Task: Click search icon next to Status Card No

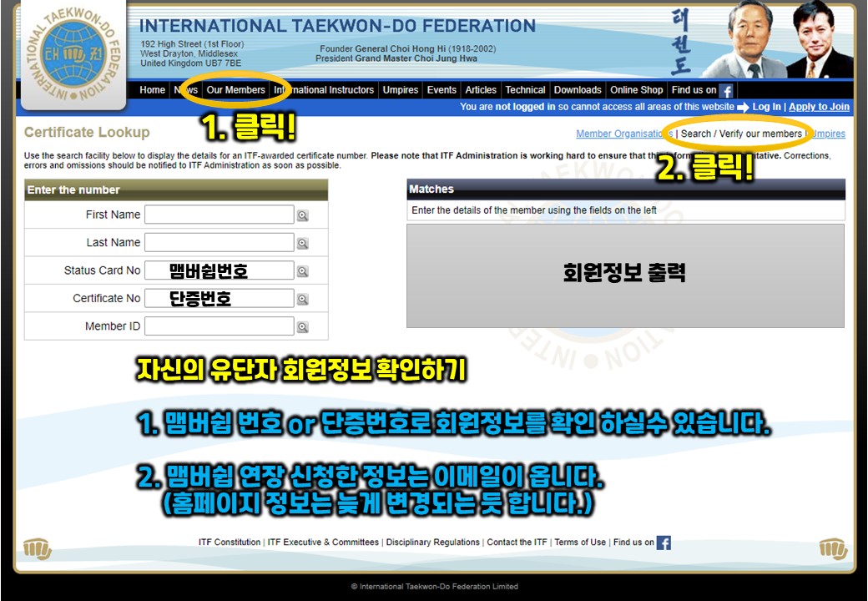Action: [302, 271]
